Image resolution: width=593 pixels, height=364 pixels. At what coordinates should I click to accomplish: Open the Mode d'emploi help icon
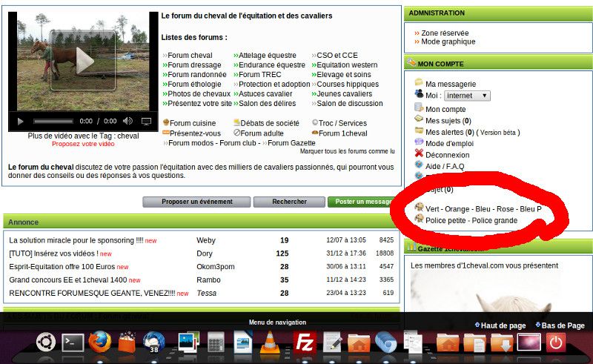[x=419, y=142]
